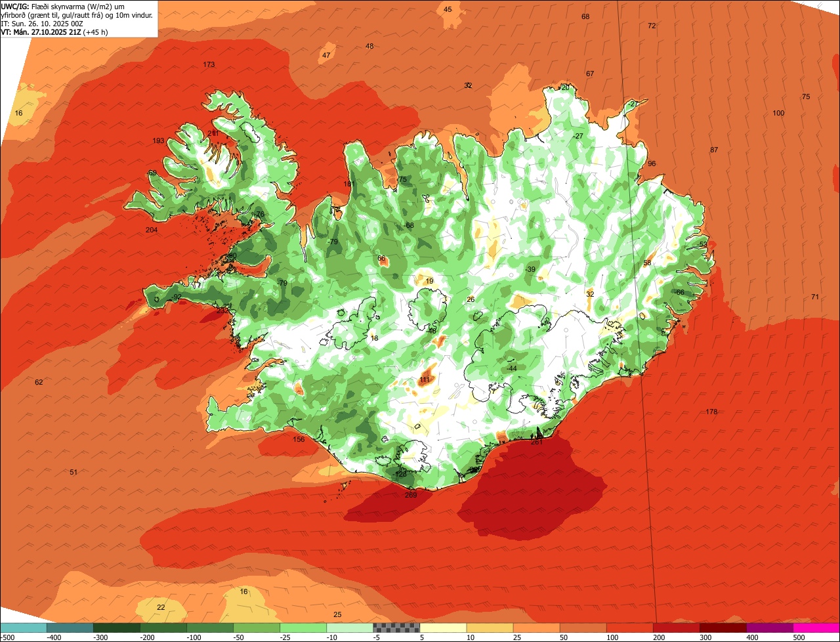
Task: Click the valid time text 'VT: Mán. 27.10.2025 21Z (+45 h)'
Action: tap(54, 32)
